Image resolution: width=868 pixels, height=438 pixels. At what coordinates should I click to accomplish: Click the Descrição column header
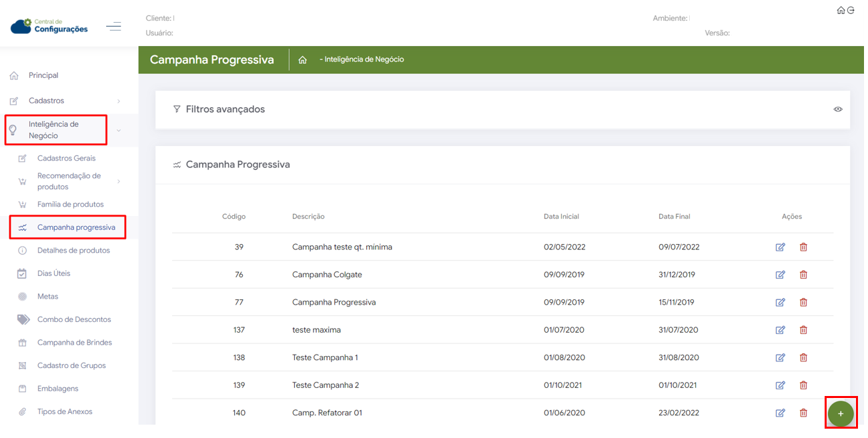pos(308,217)
